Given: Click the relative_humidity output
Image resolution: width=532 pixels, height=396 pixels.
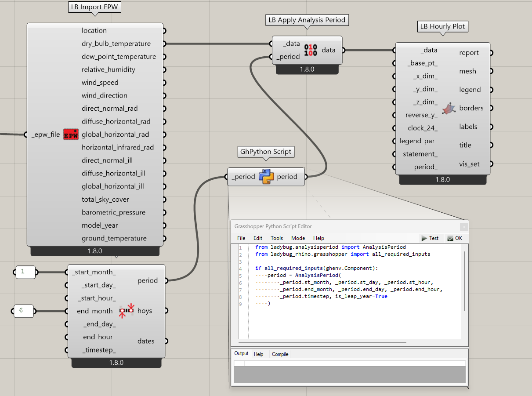Looking at the screenshot, I should tap(109, 69).
